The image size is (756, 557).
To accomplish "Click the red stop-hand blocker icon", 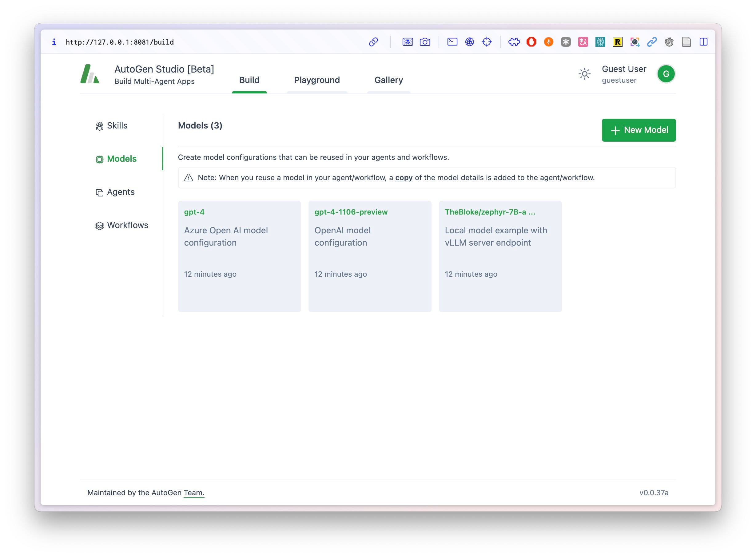I will pos(531,42).
